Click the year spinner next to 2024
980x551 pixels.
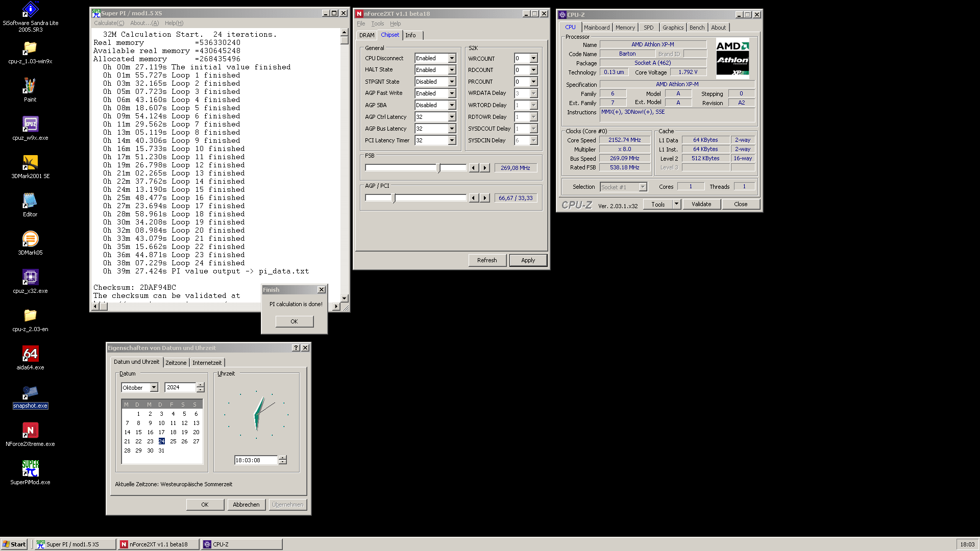point(201,388)
